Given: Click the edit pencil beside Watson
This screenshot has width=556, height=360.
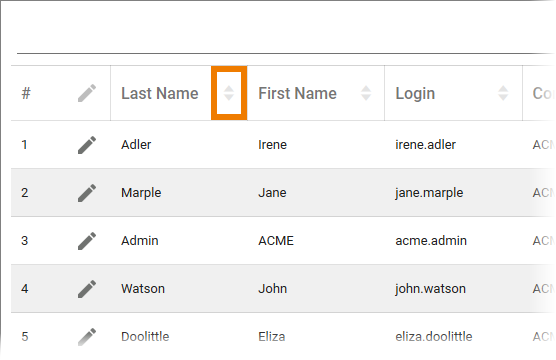Looking at the screenshot, I should pyautogui.click(x=87, y=289).
